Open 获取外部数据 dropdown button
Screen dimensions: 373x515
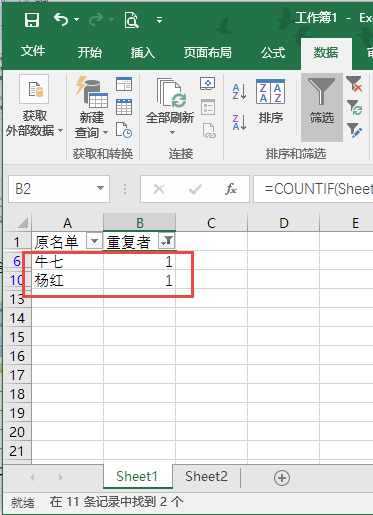click(34, 107)
